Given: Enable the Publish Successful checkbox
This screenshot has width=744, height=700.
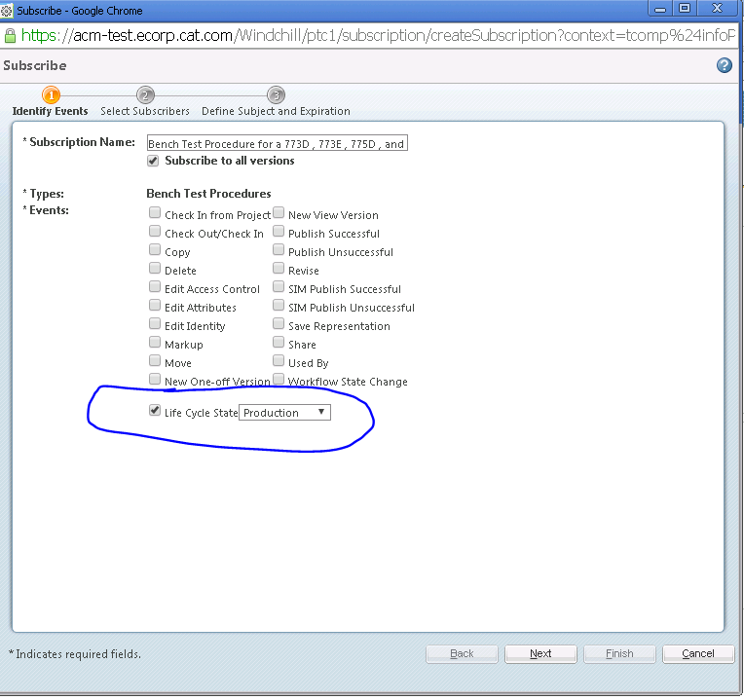Looking at the screenshot, I should [x=279, y=232].
